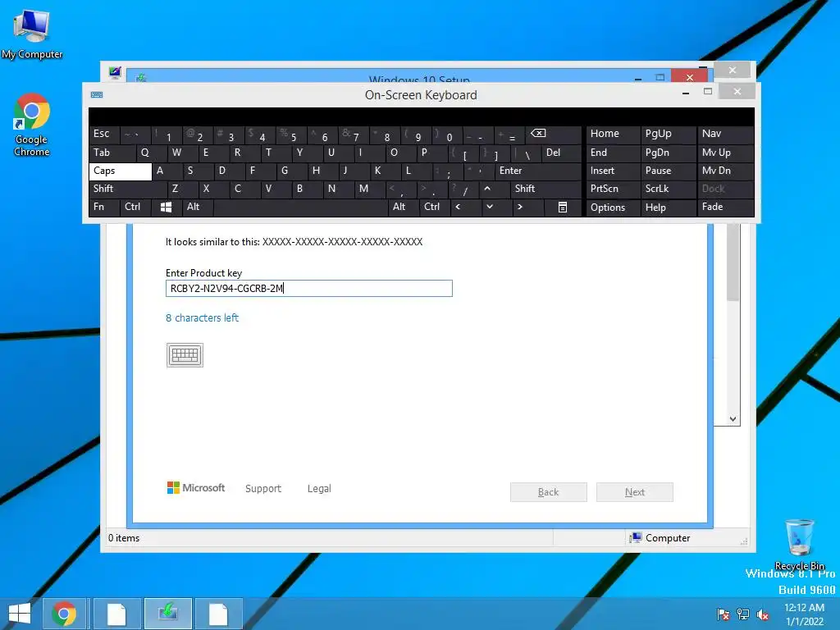Click the keyboard icon below the product key field
Image resolution: width=840 pixels, height=630 pixels.
[x=185, y=355]
